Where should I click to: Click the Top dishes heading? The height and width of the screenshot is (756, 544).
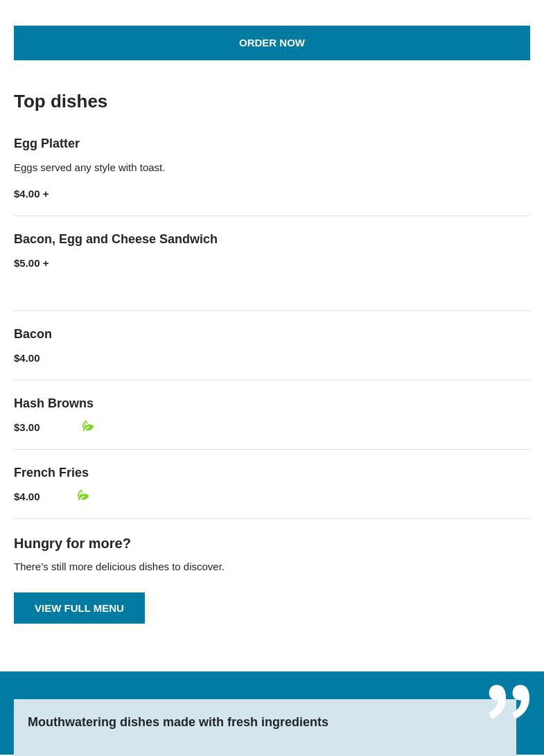pyautogui.click(x=60, y=101)
